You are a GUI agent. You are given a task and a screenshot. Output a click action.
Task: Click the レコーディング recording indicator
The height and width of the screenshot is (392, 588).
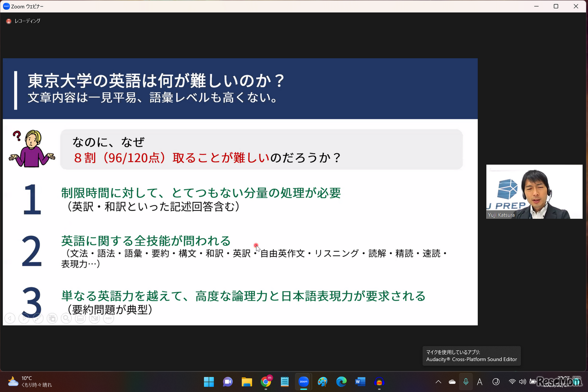click(23, 21)
